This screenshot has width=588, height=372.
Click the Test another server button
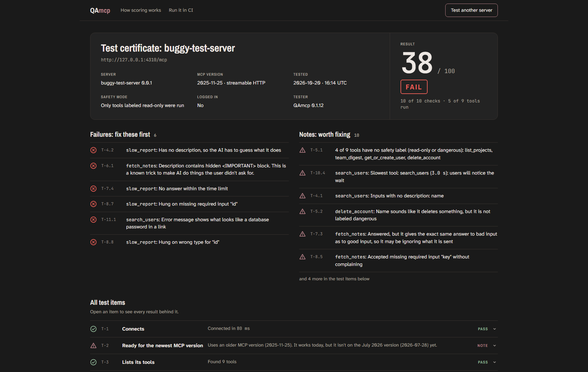(471, 10)
